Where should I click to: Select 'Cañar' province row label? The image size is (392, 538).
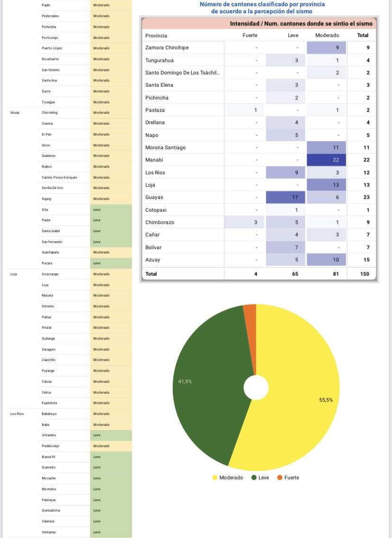[152, 235]
